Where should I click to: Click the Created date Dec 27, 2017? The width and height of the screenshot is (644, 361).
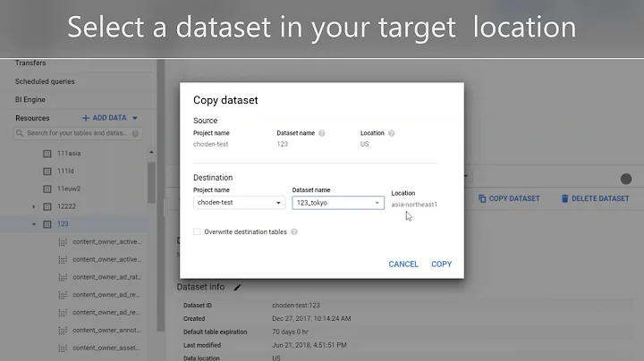[311, 318]
